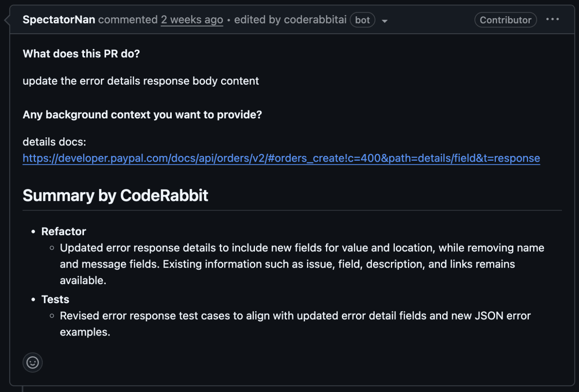This screenshot has width=579, height=392.
Task: Click "Any background context" heading
Action: click(142, 114)
